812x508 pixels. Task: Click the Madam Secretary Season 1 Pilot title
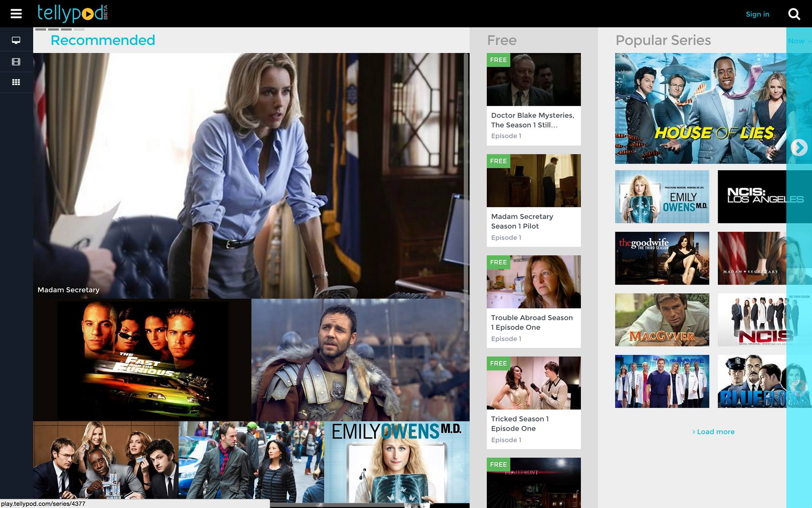[x=522, y=221]
